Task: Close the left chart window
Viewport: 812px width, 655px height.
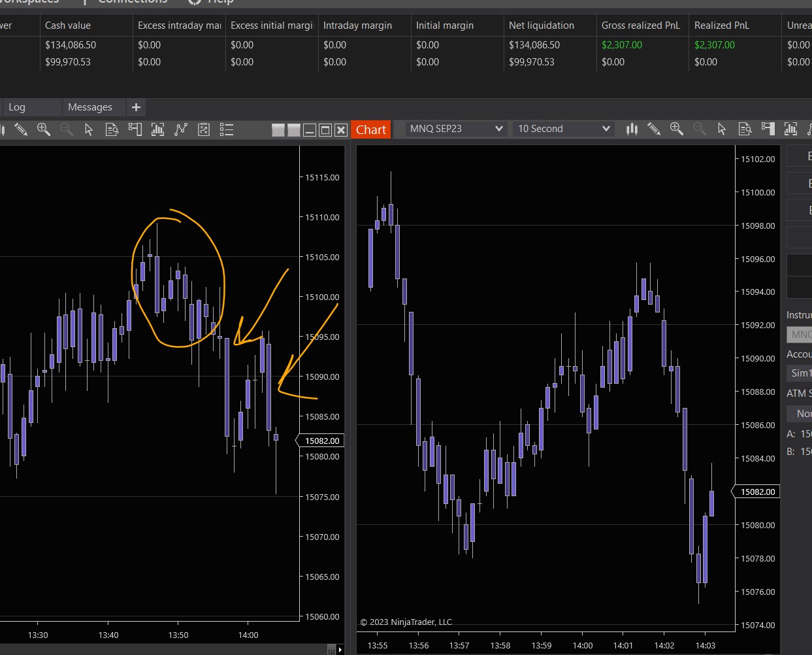Action: click(340, 130)
